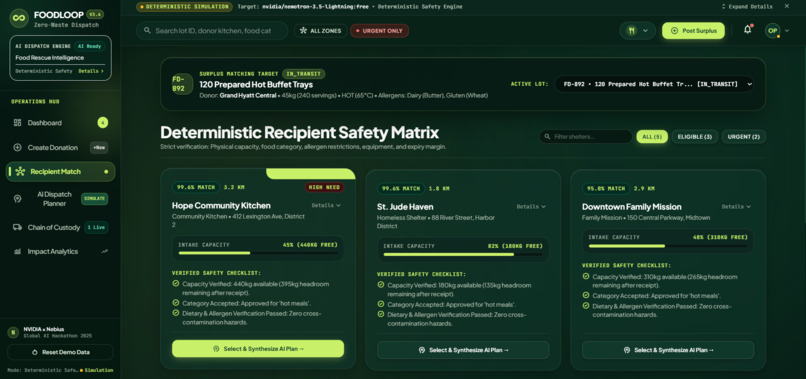806x379 pixels.
Task: Click the search magnifier in lot search
Action: click(x=147, y=31)
